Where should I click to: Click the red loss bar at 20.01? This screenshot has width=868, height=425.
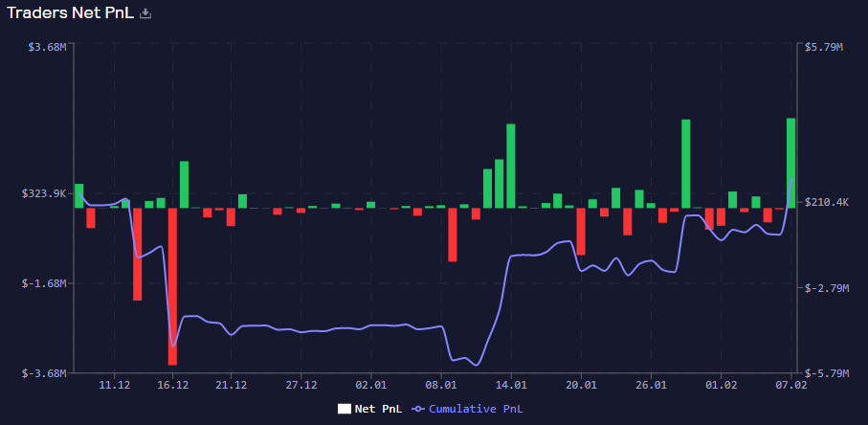(x=581, y=232)
